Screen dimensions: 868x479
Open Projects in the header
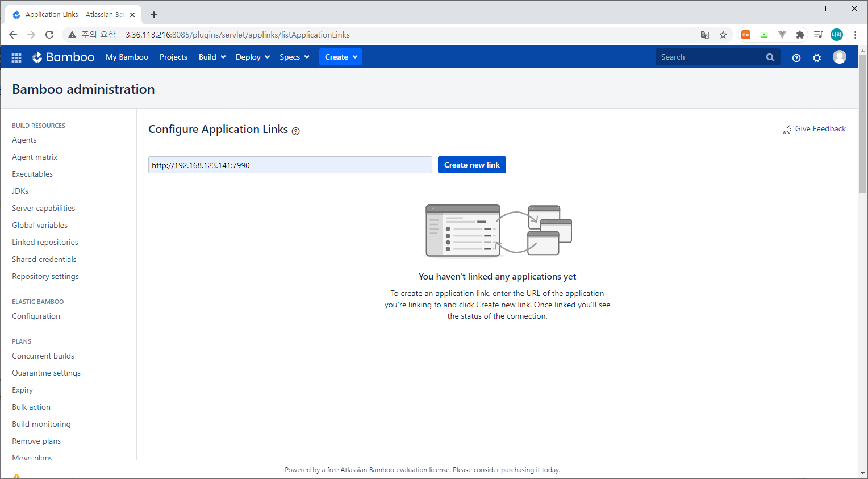(x=173, y=57)
